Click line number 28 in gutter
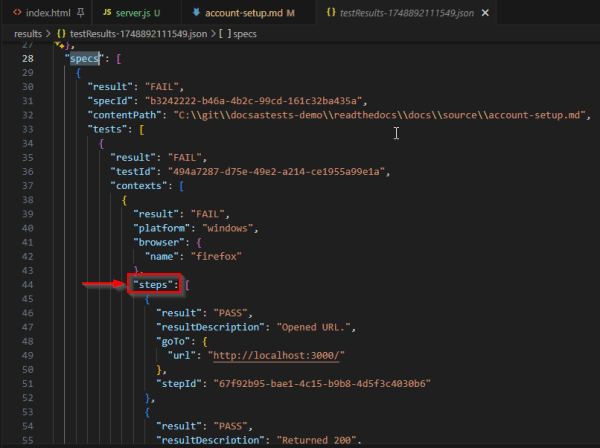The height and width of the screenshot is (448, 600). click(28, 60)
